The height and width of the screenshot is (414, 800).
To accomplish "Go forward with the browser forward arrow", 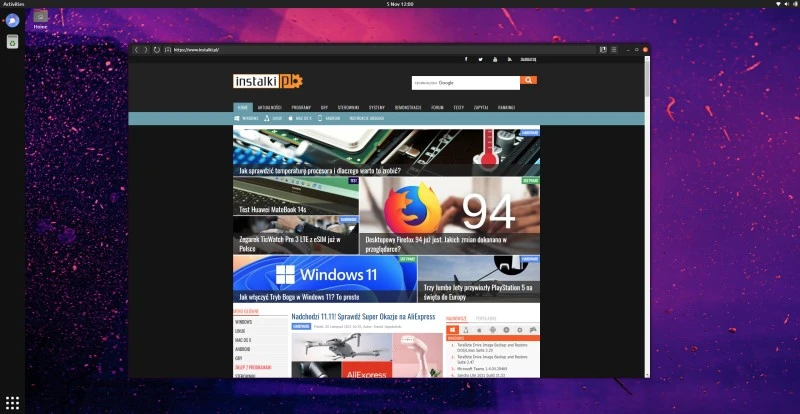I will [146, 50].
